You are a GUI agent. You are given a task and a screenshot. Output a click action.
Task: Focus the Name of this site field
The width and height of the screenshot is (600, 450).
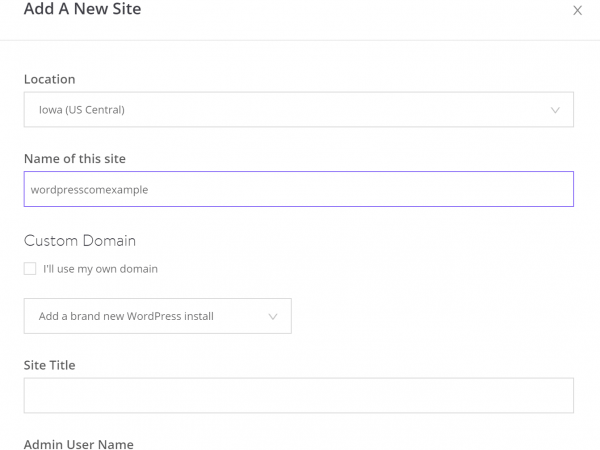click(298, 189)
